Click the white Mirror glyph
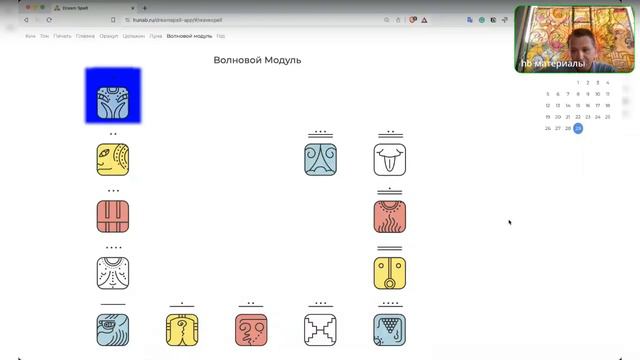Screen dimensions: 640x360 (320, 330)
